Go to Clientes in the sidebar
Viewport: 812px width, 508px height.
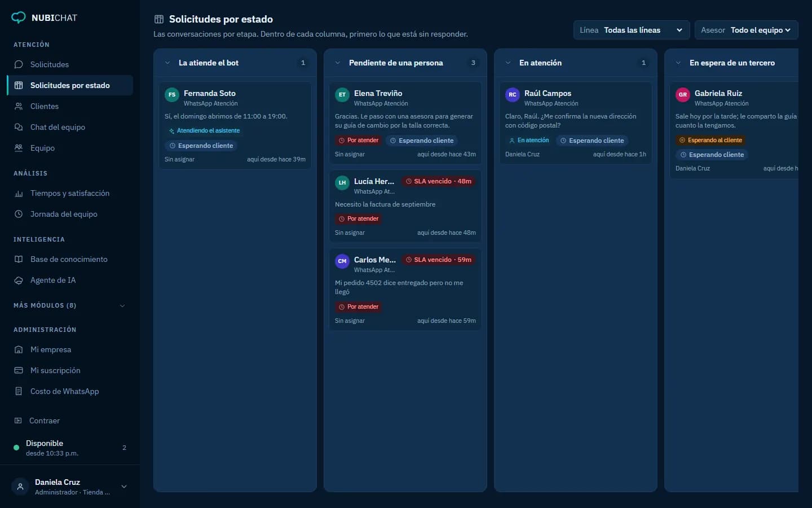tap(70, 106)
